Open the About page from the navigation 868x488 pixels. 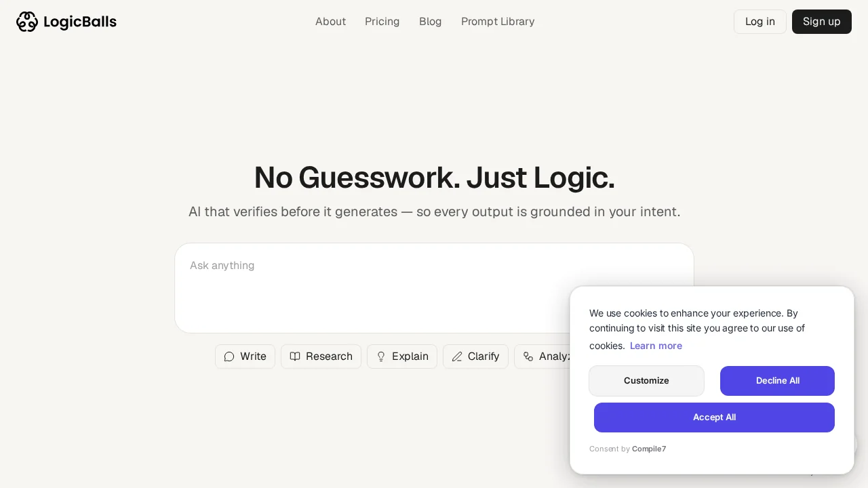(330, 22)
